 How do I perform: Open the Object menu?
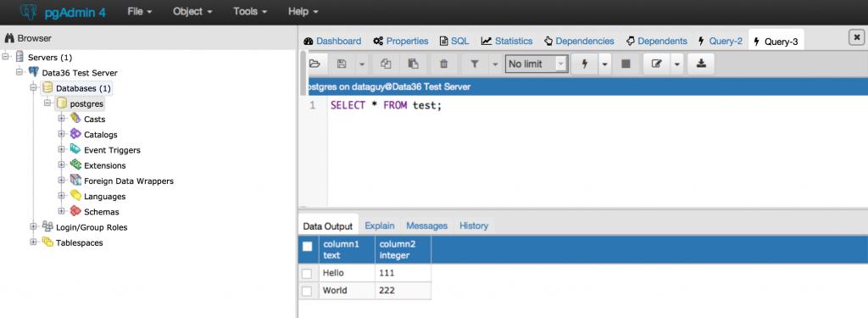192,12
